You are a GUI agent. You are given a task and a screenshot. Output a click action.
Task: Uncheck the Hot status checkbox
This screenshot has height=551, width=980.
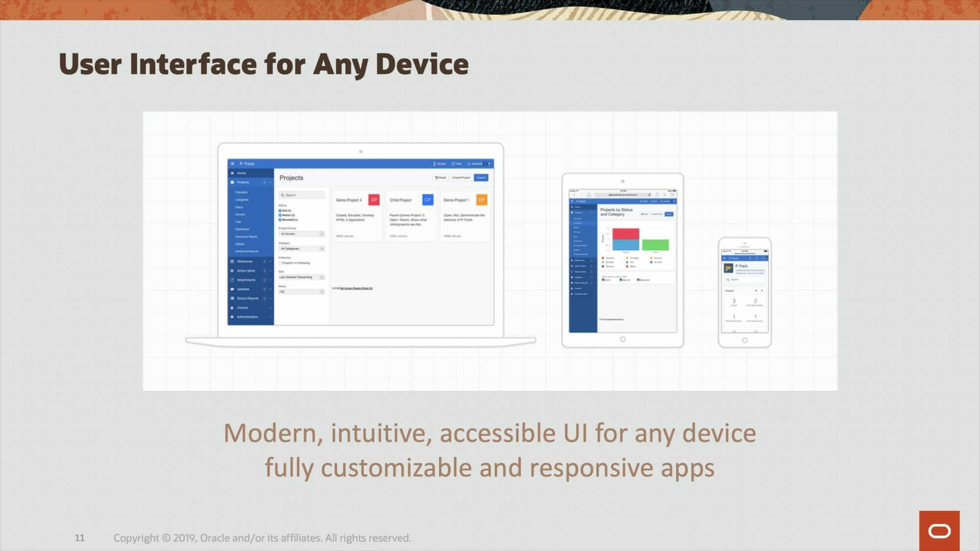click(280, 211)
